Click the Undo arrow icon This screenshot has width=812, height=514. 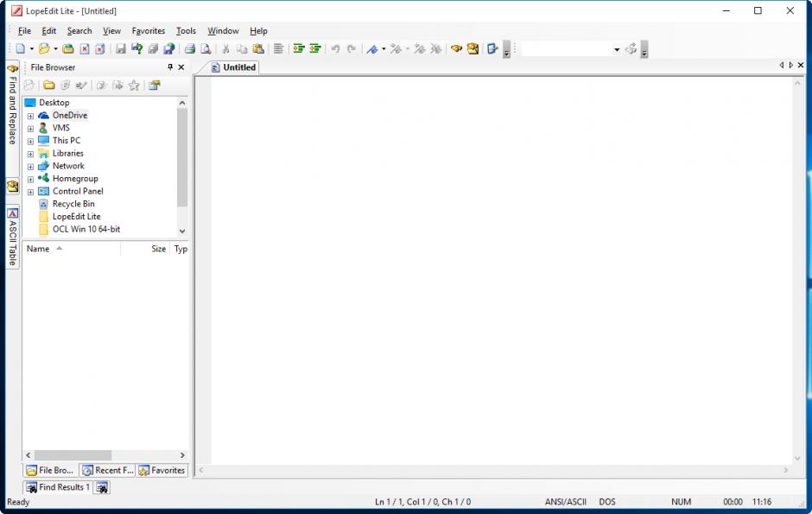point(335,48)
